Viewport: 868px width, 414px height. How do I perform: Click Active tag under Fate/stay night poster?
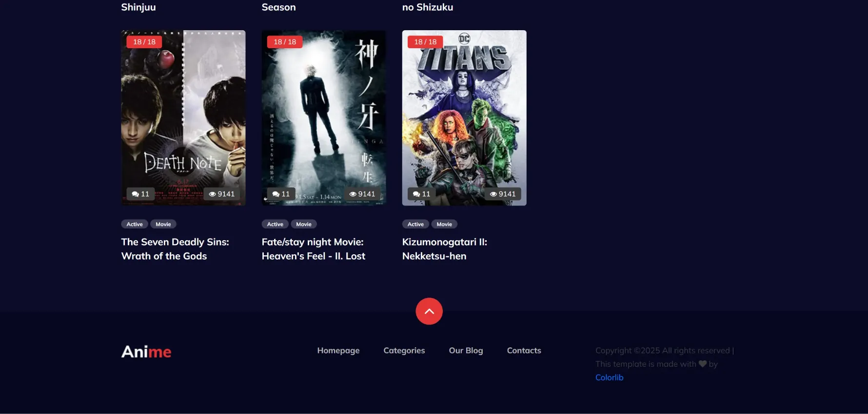[275, 224]
